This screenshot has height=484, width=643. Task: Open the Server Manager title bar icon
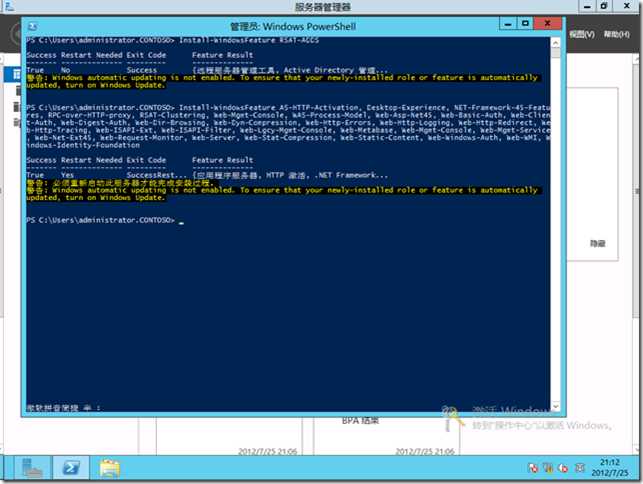point(9,5)
